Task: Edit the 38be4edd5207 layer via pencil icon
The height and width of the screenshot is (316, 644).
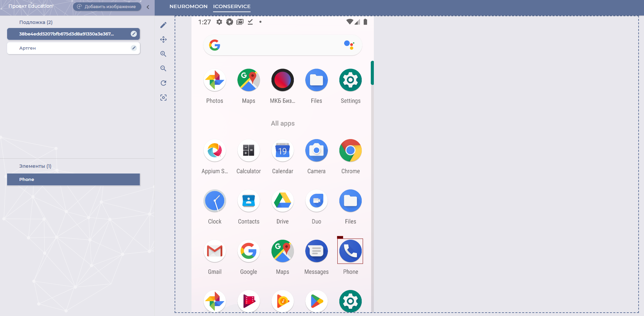Action: click(x=134, y=34)
